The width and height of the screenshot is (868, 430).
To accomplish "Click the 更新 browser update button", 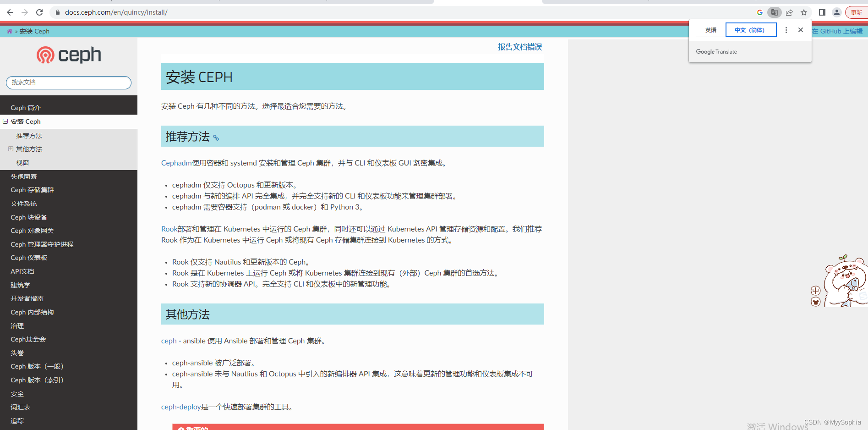I will tap(857, 12).
